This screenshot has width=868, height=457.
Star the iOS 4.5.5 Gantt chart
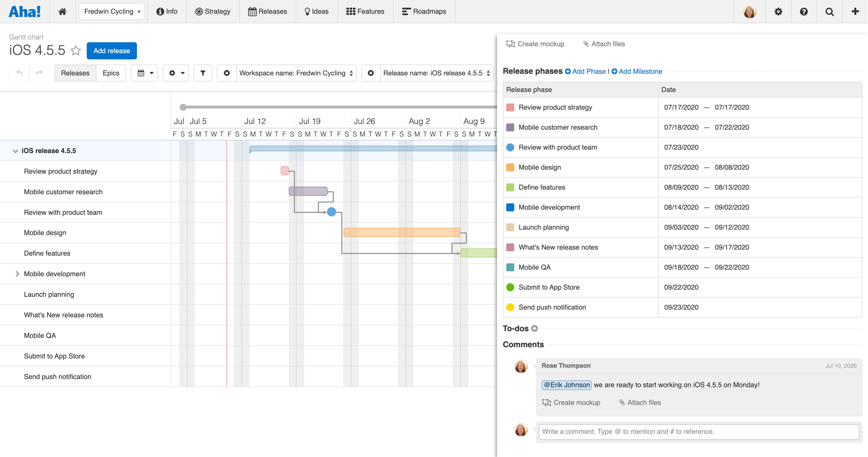[76, 51]
